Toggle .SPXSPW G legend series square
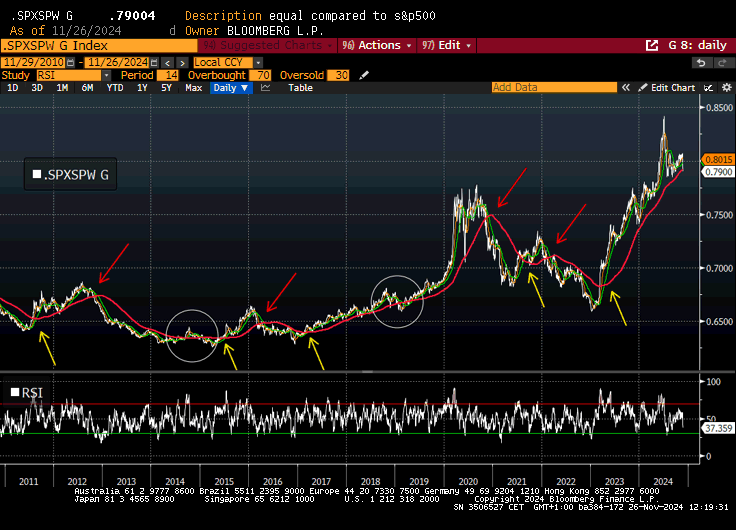 (x=37, y=174)
